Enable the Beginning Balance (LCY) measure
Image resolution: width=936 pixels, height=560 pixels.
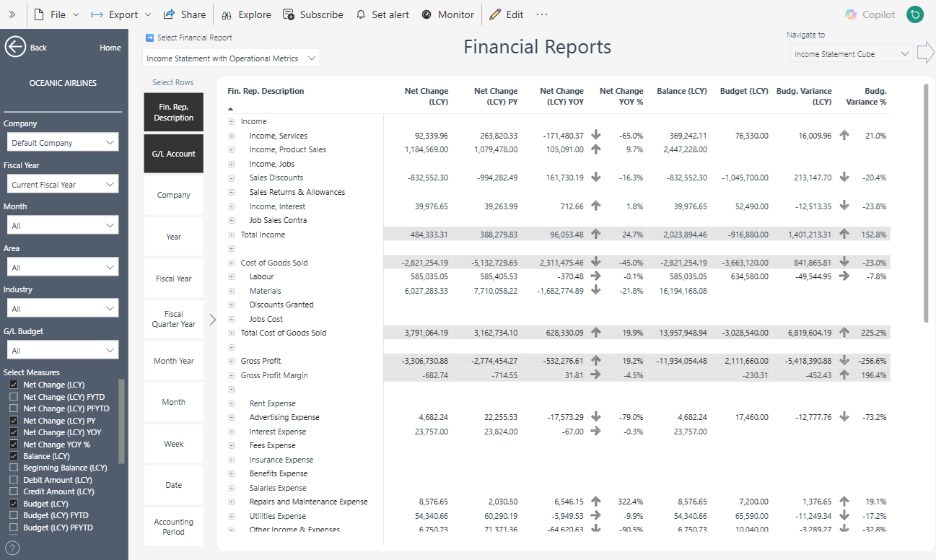click(14, 468)
